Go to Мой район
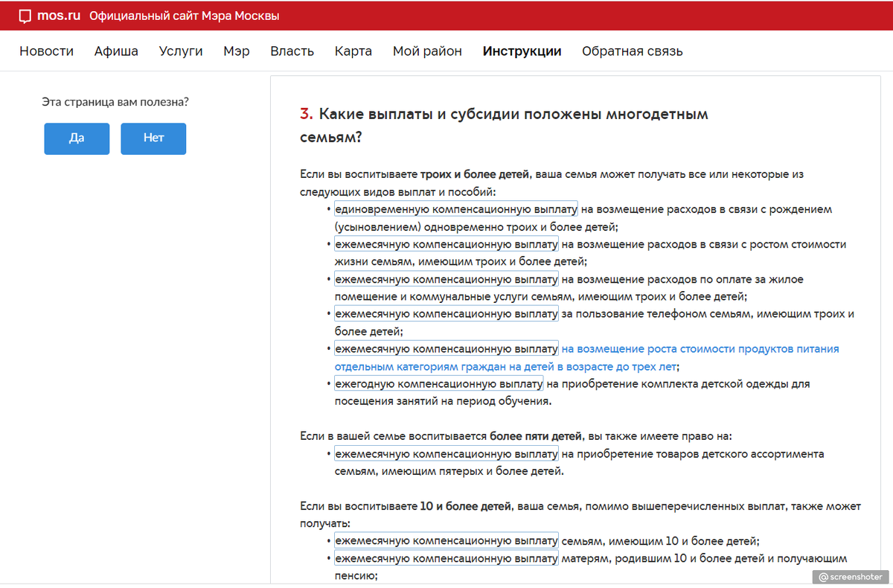 427,51
